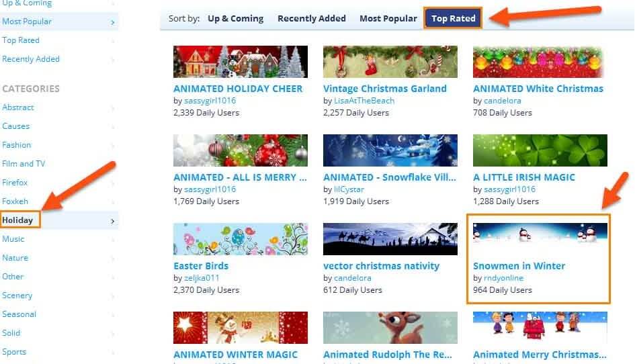Open author LisaAtTheBeach profile
This screenshot has height=364, width=635.
pos(364,101)
